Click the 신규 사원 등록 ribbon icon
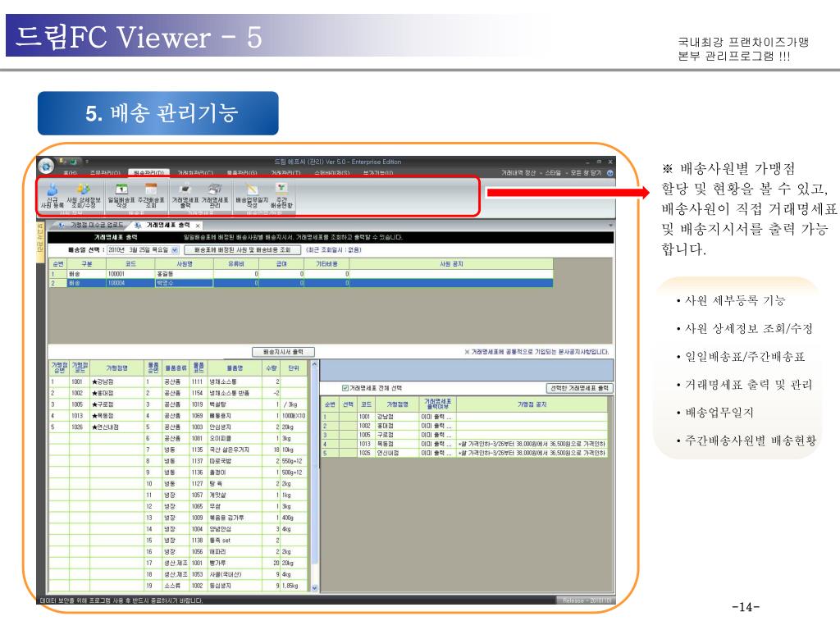Viewport: 840px width, 630px height. pos(52,195)
